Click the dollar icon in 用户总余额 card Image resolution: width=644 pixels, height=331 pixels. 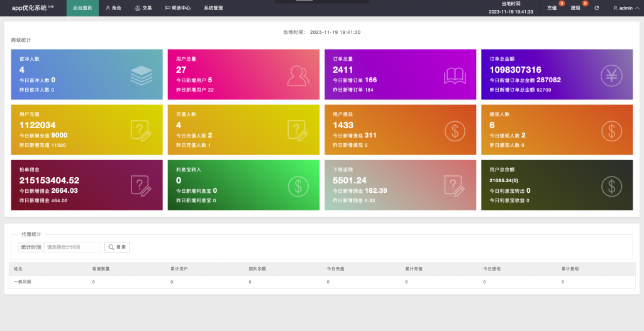611,185
